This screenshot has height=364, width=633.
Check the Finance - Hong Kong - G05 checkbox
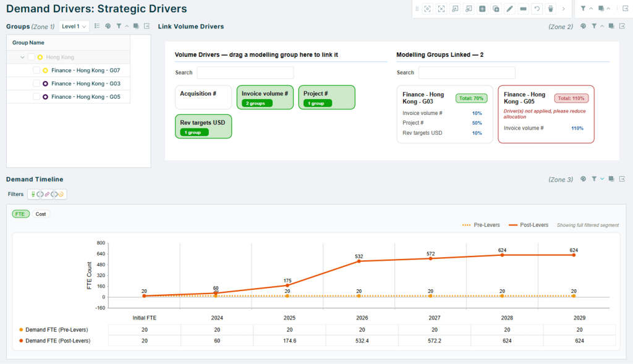pos(36,97)
